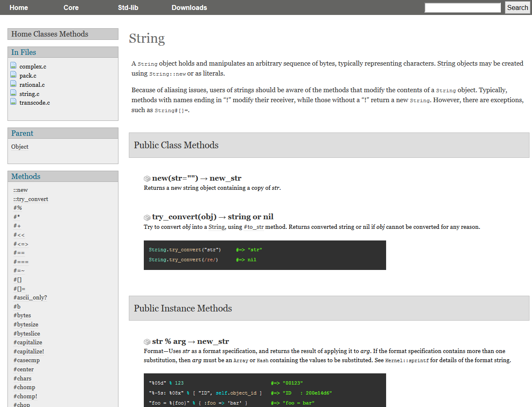Click the Methods panel heading
The height and width of the screenshot is (407, 532).
(63, 177)
